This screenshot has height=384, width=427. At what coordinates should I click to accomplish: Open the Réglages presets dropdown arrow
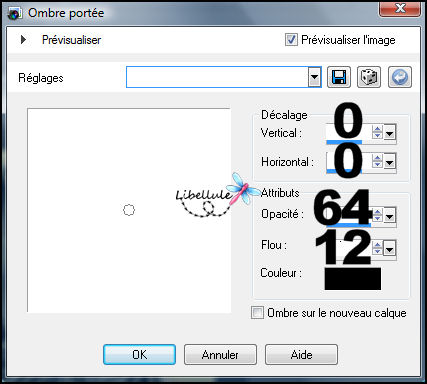tap(314, 77)
